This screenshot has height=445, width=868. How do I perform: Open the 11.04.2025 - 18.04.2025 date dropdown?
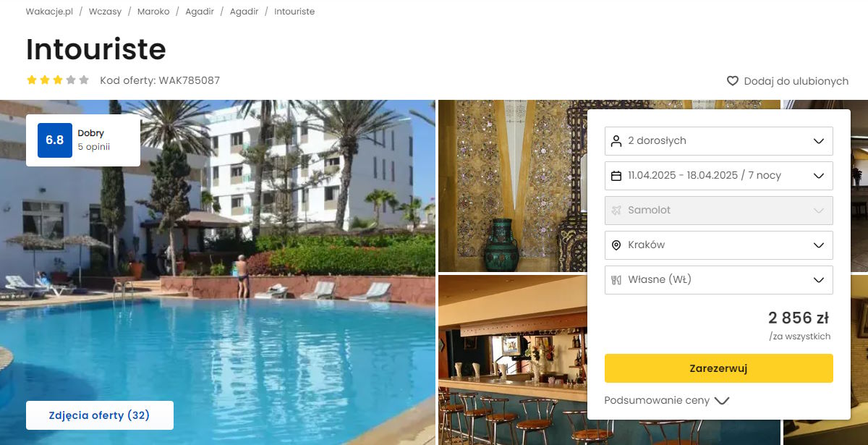(x=719, y=175)
